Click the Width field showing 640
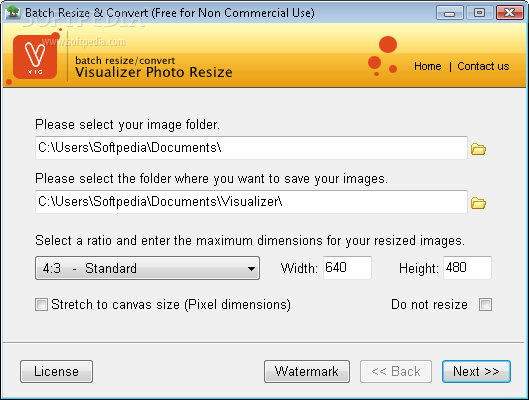 (347, 268)
